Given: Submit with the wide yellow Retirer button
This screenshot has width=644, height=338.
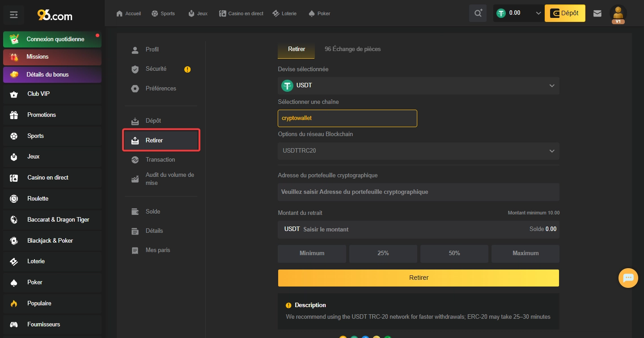Looking at the screenshot, I should [x=419, y=278].
